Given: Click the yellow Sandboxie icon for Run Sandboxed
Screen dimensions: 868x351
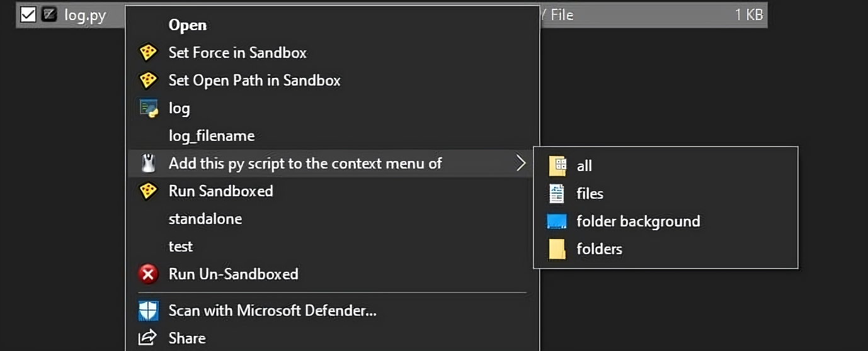Looking at the screenshot, I should pyautogui.click(x=147, y=191).
